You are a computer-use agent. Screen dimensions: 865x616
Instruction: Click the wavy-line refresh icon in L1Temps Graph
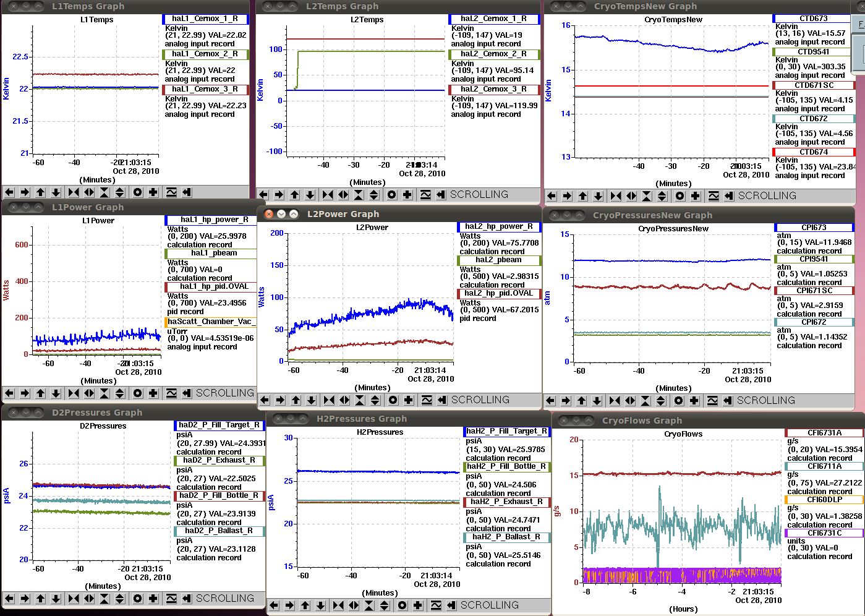point(171,192)
